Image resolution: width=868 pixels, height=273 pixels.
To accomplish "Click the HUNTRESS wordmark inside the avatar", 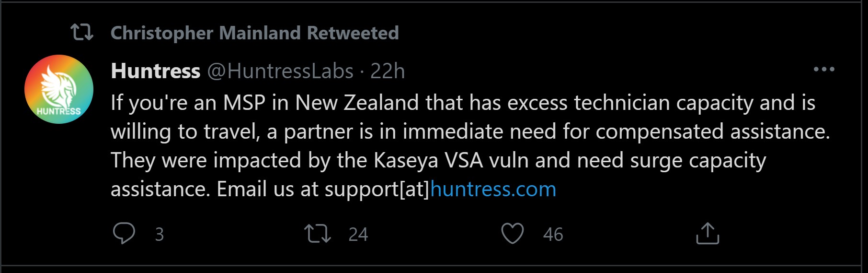I will [58, 111].
